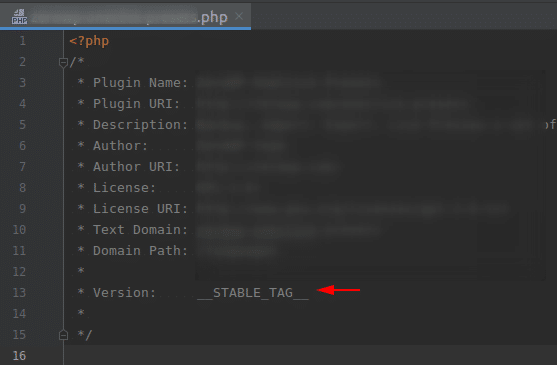Click the Text Domain: label
Viewport: 557px width, 365px height.
coord(140,230)
